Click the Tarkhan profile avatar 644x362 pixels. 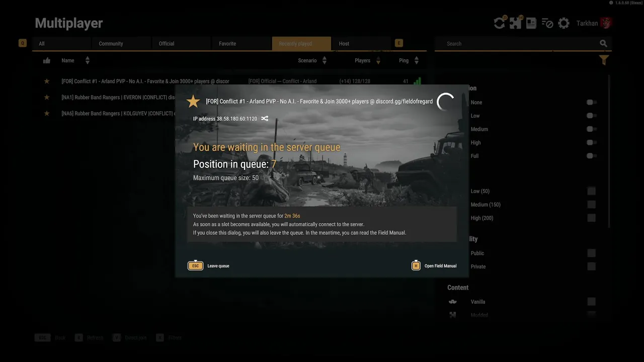606,23
